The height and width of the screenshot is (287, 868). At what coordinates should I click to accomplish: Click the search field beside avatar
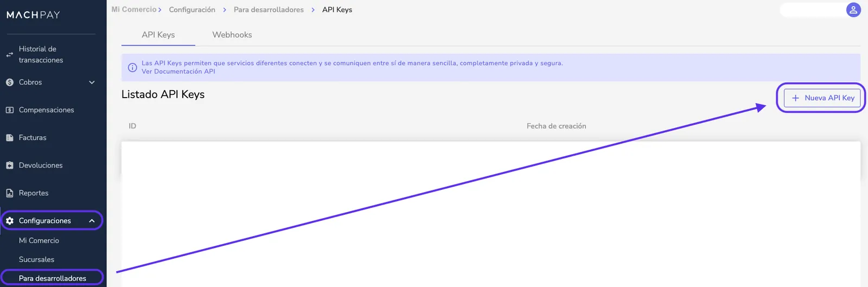(x=812, y=10)
